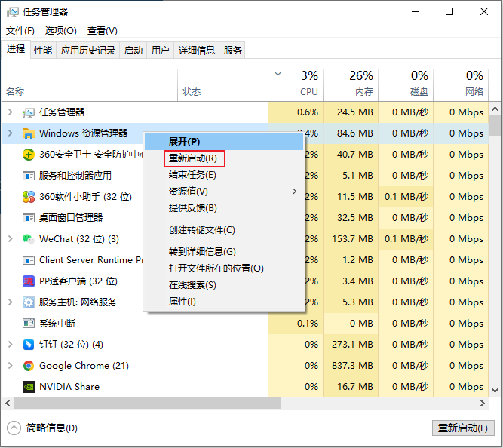Click the 重新启动(E) button at bottom

click(463, 428)
